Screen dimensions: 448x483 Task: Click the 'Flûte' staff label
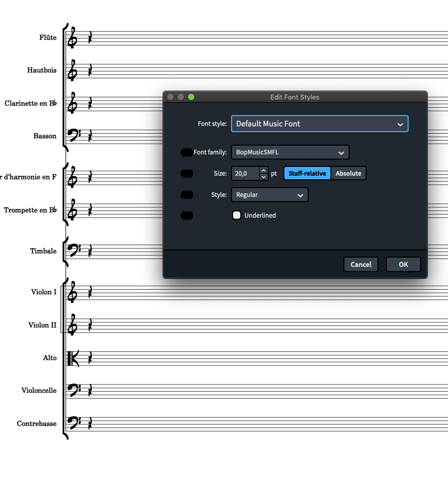pos(48,37)
